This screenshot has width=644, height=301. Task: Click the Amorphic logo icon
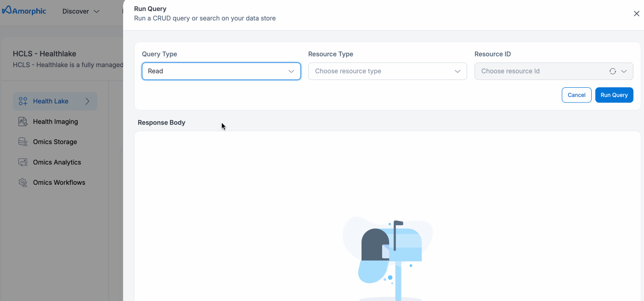tap(6, 10)
